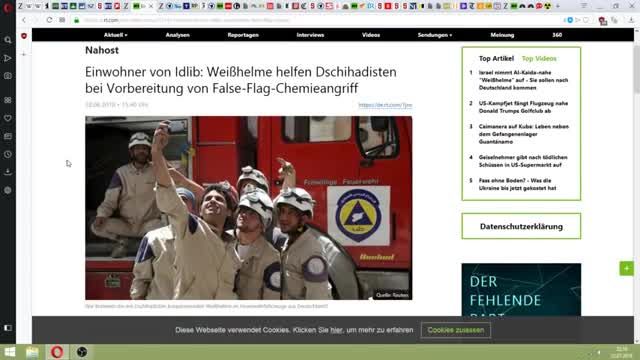Switch to the red speech-bubble tab

coord(539,6)
